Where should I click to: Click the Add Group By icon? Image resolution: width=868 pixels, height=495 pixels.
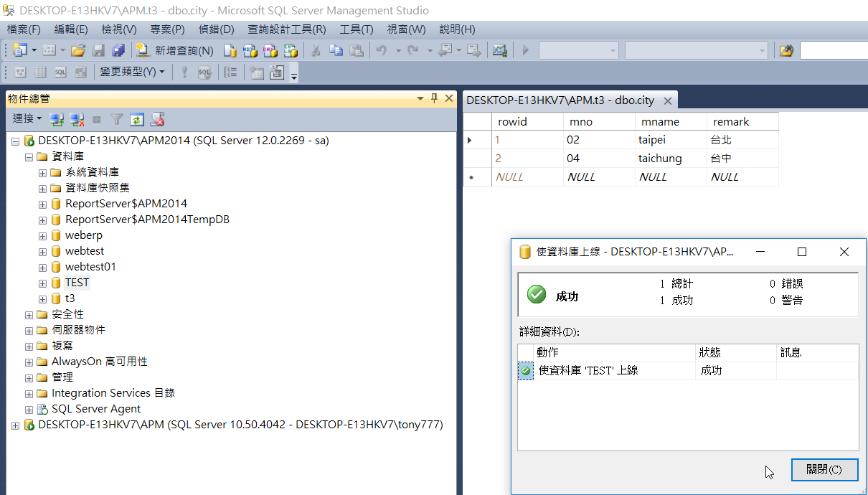point(230,72)
